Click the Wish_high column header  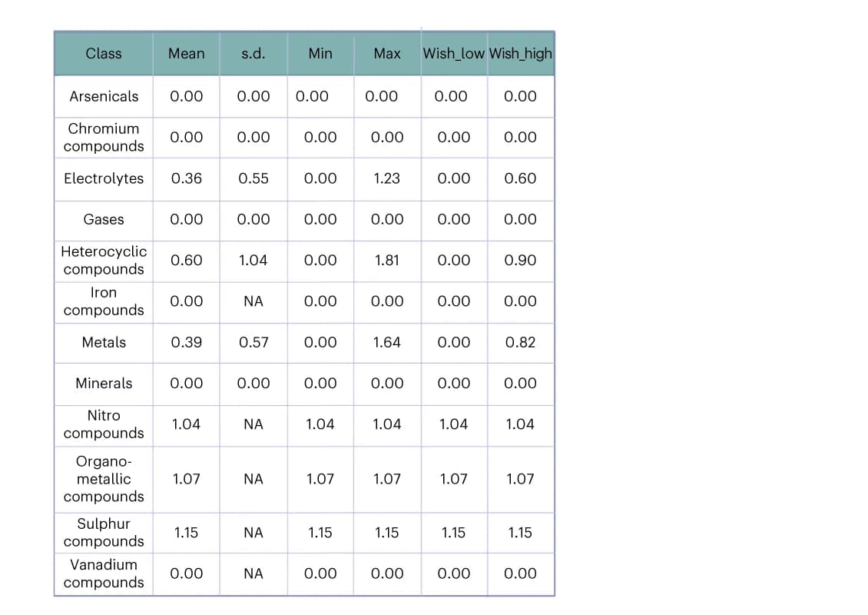520,53
